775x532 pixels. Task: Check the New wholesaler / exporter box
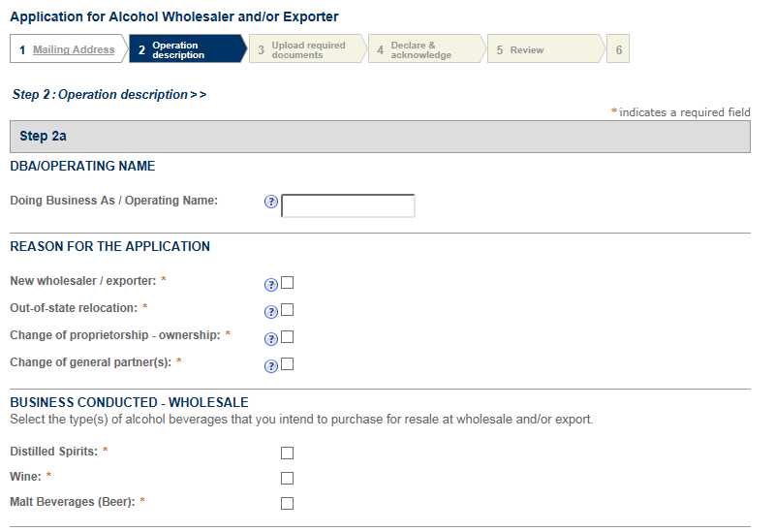287,283
